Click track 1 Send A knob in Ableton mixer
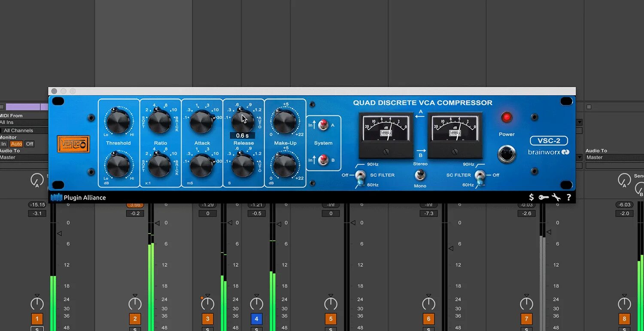The image size is (644, 331). click(37, 180)
